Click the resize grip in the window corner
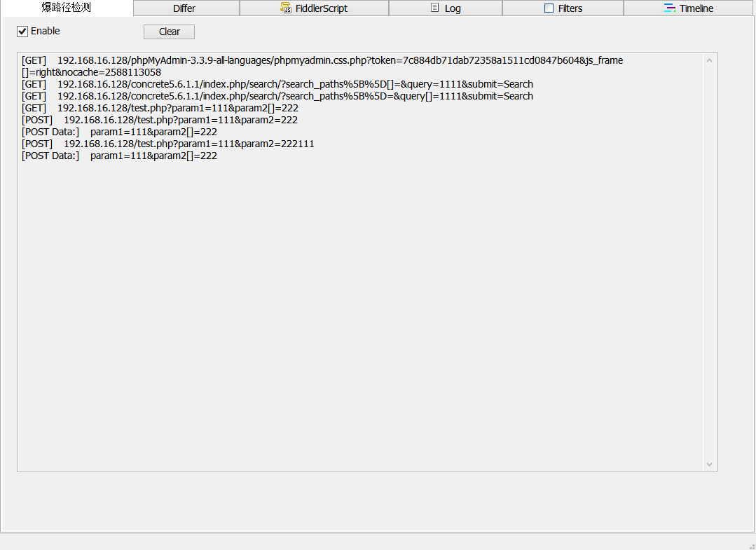 751,545
